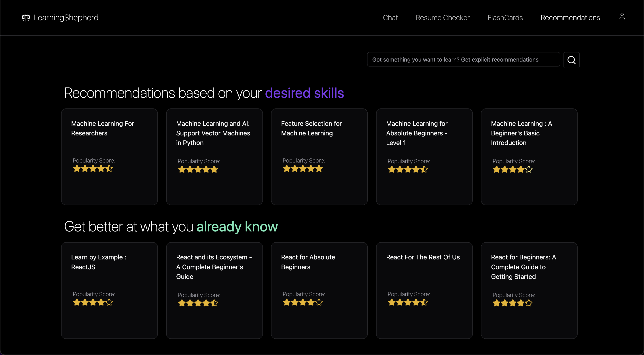This screenshot has height=355, width=644.
Task: Select Recommendations in the navigation bar
Action: (x=570, y=18)
